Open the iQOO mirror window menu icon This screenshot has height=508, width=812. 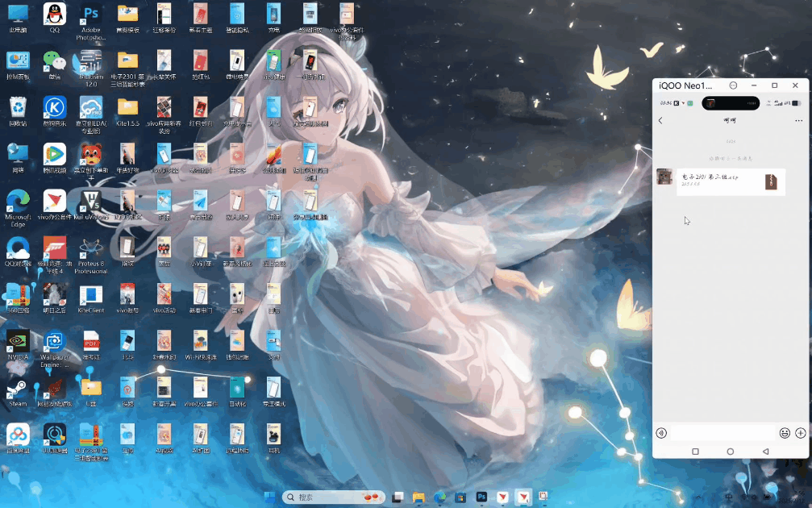coord(733,85)
